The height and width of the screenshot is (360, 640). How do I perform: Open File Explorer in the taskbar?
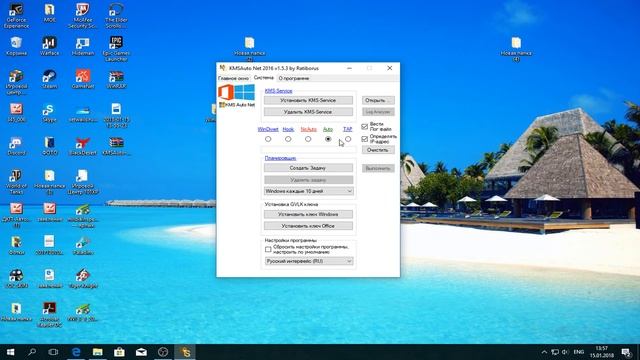click(x=98, y=352)
